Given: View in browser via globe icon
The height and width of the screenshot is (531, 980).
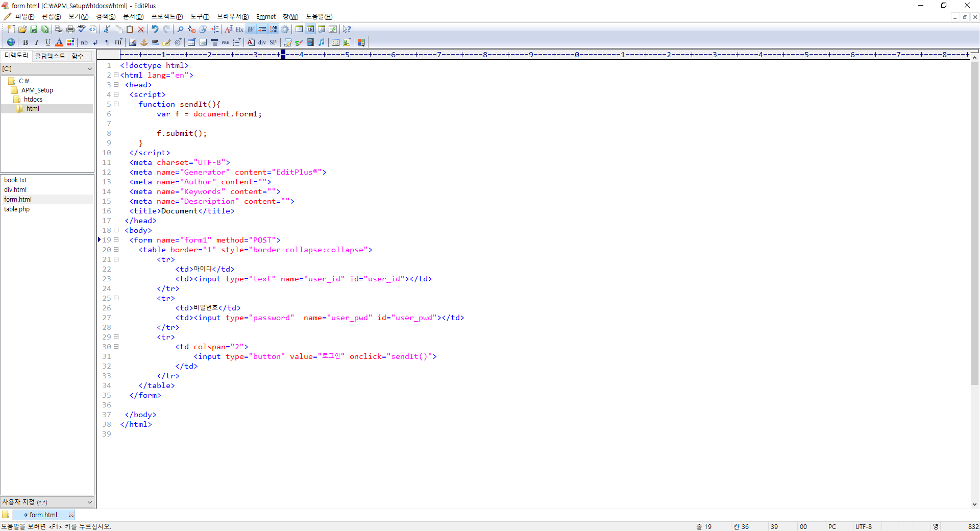Looking at the screenshot, I should pyautogui.click(x=11, y=42).
